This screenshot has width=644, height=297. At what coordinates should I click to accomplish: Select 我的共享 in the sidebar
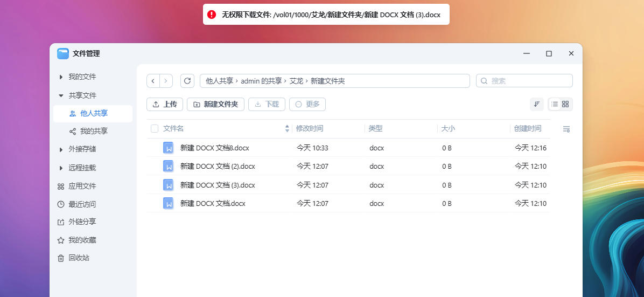pyautogui.click(x=94, y=131)
